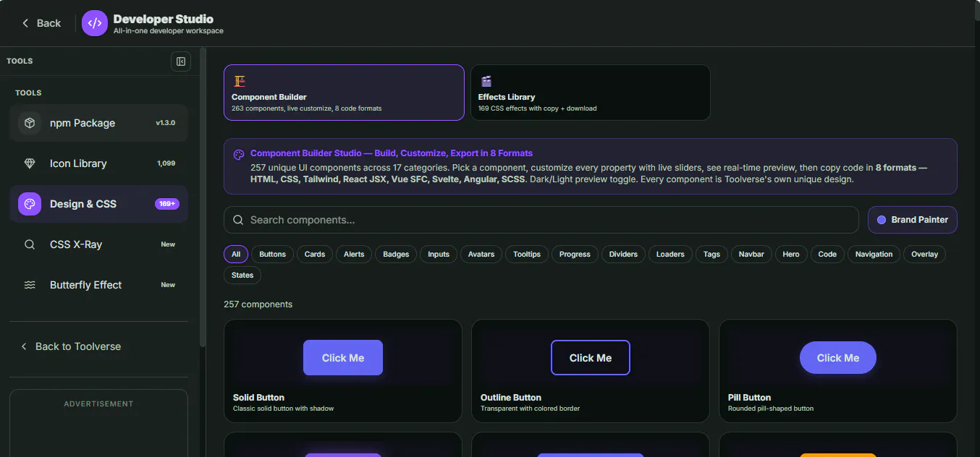
Task: Filter components by Tags
Action: click(x=711, y=255)
